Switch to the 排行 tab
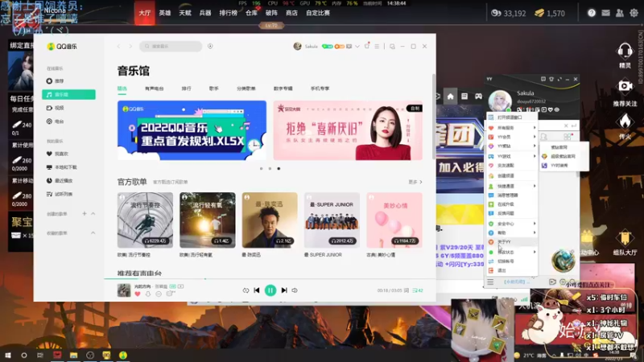Screen dimensions: 644x362 point(187,88)
